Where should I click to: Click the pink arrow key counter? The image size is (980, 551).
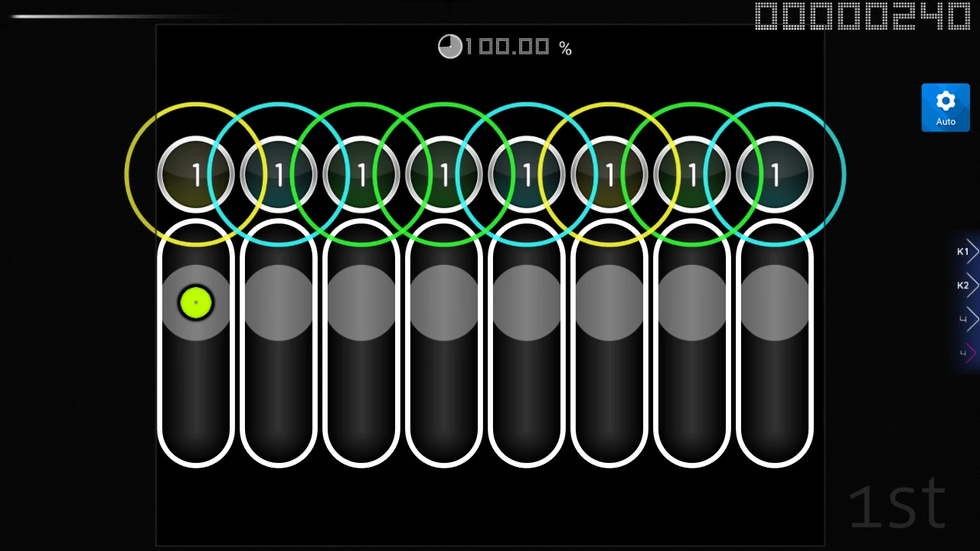coord(968,353)
